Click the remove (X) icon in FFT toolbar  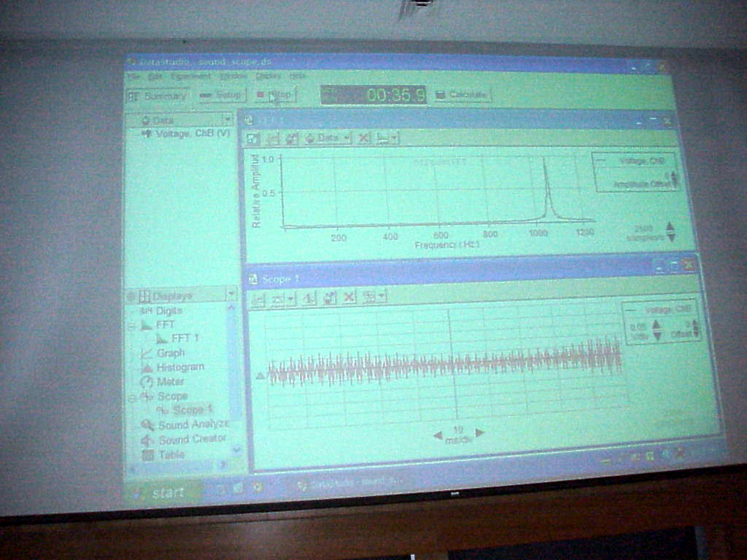coord(363,137)
